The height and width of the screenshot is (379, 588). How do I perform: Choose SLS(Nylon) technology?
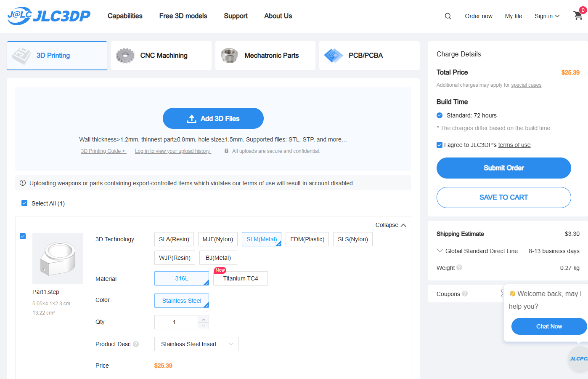(353, 239)
